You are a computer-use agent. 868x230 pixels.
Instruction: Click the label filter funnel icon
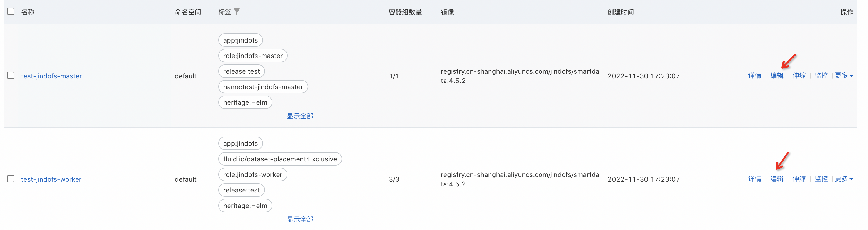(x=237, y=12)
